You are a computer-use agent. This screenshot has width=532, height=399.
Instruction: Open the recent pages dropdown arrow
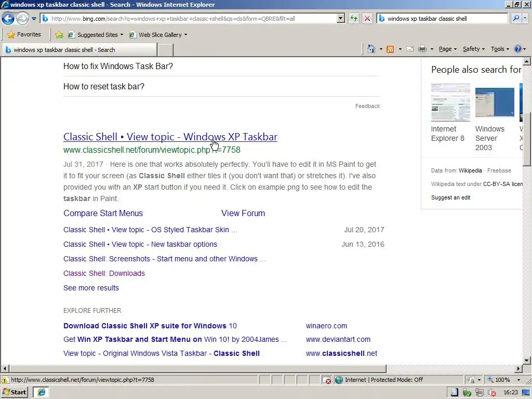[x=34, y=19]
